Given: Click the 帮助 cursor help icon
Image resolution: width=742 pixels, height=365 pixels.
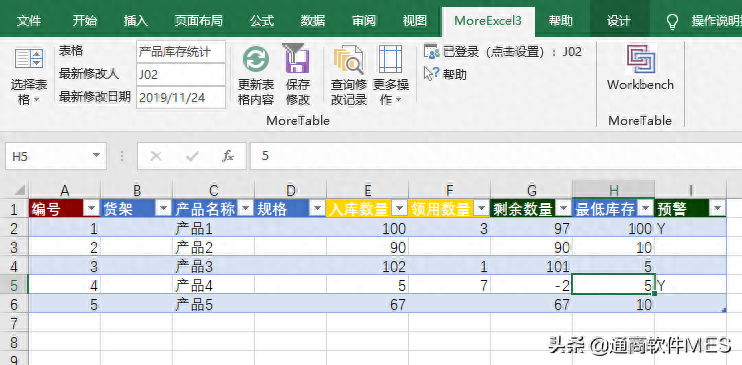Looking at the screenshot, I should 432,74.
